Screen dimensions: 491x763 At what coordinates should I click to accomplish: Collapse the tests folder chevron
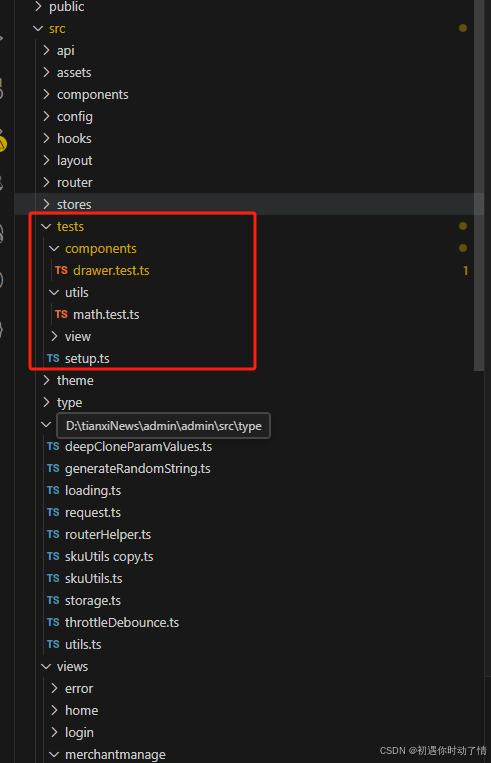[x=46, y=226]
